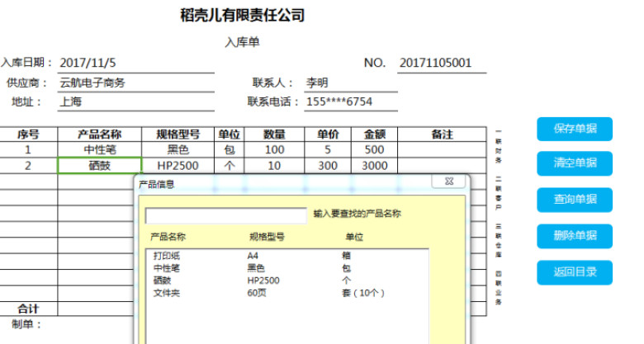Click the 产品名称 table column header
Screen dimensions: 644x344
[99, 134]
